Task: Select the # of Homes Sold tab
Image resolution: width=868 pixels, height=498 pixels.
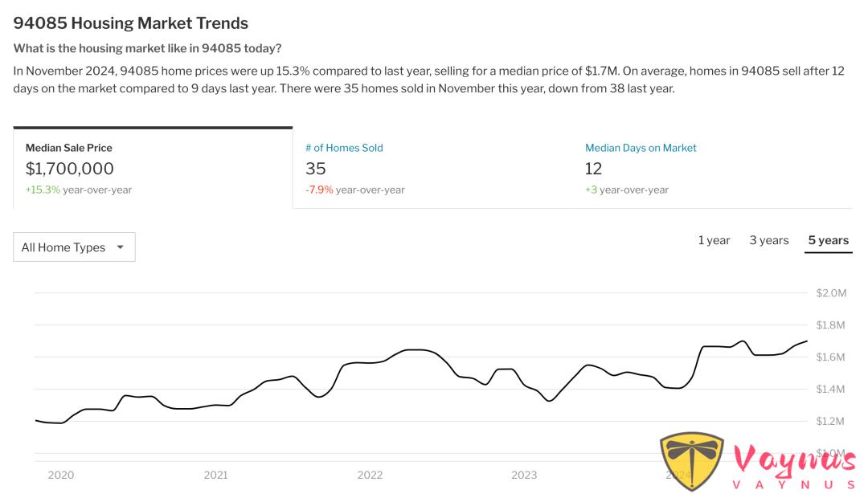Action: coord(344,148)
